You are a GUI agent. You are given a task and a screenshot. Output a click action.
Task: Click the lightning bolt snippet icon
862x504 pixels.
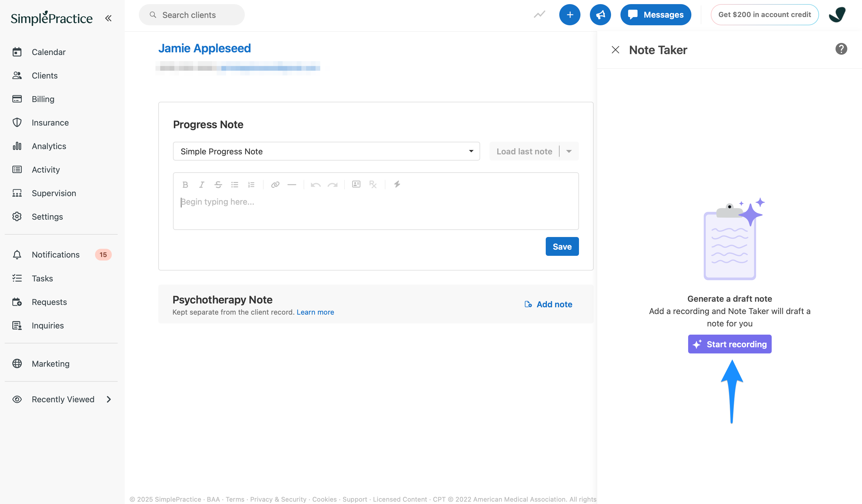(397, 184)
